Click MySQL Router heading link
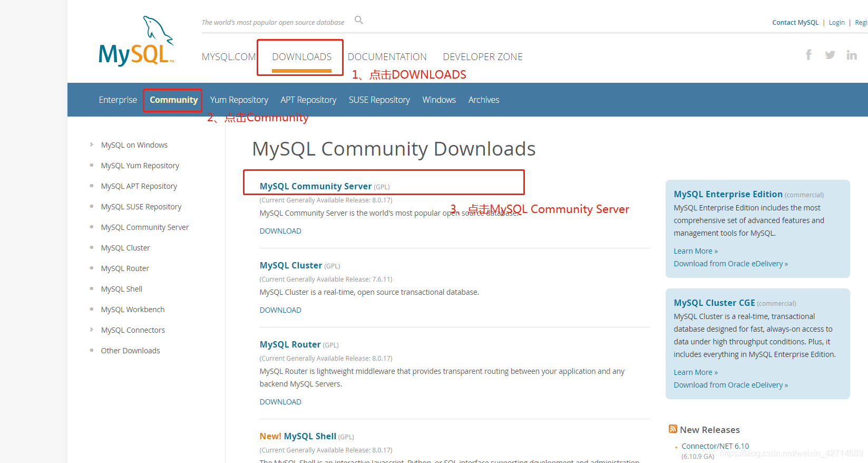The height and width of the screenshot is (463, 868). tap(290, 344)
